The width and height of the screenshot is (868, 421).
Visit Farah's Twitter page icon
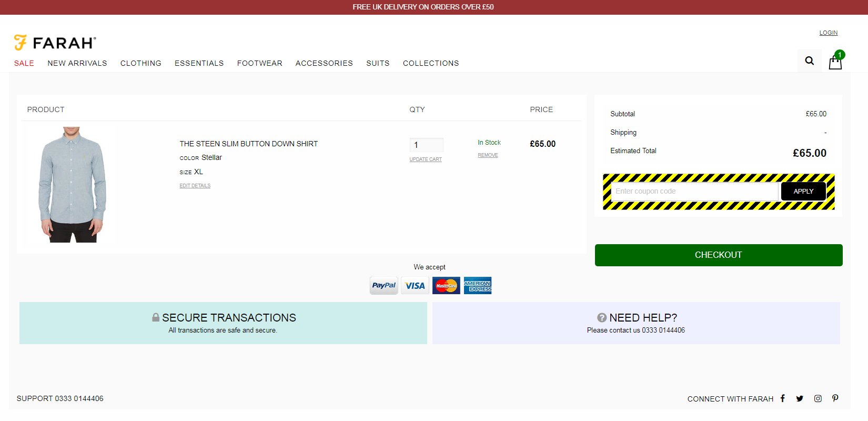(x=800, y=398)
